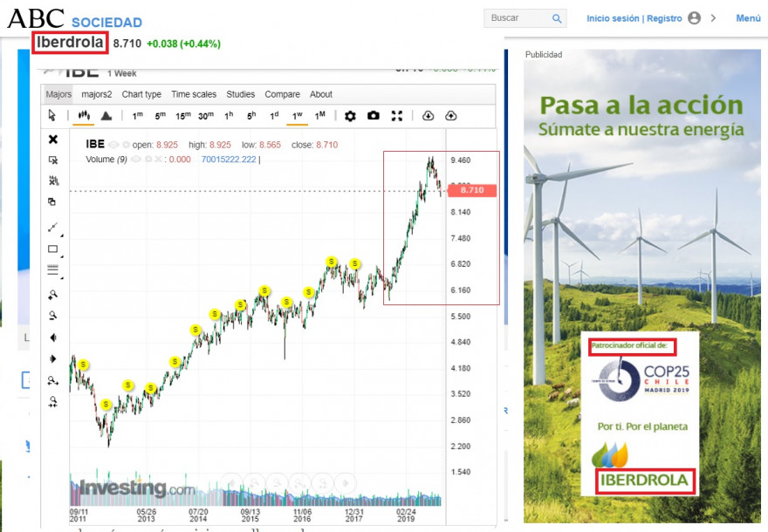Select the 30m time interval

pos(206,116)
